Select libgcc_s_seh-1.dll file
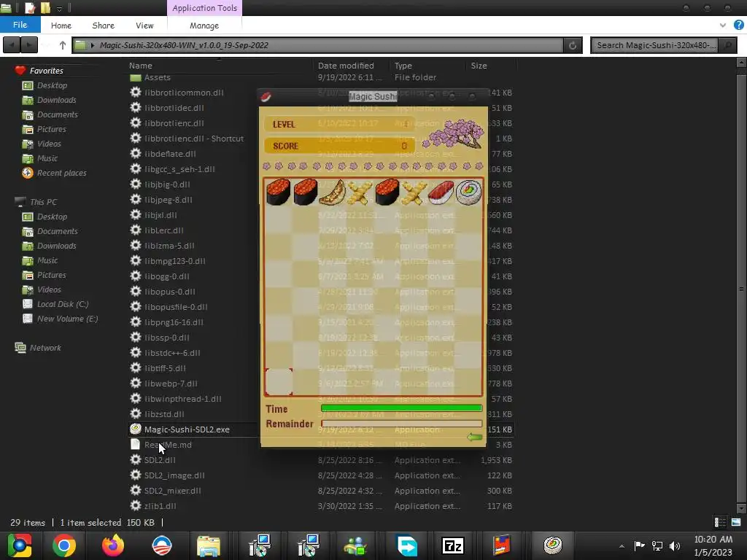The width and height of the screenshot is (747, 560). click(179, 168)
